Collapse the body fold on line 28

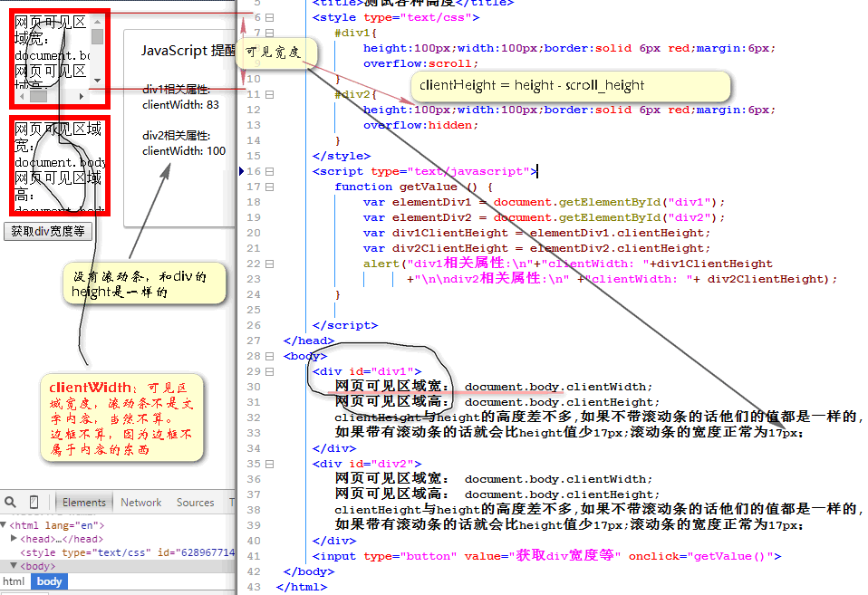[x=270, y=357]
